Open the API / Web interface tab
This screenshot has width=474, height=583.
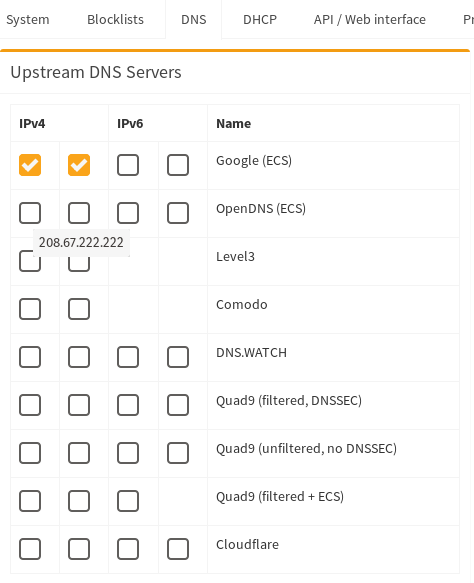370,19
